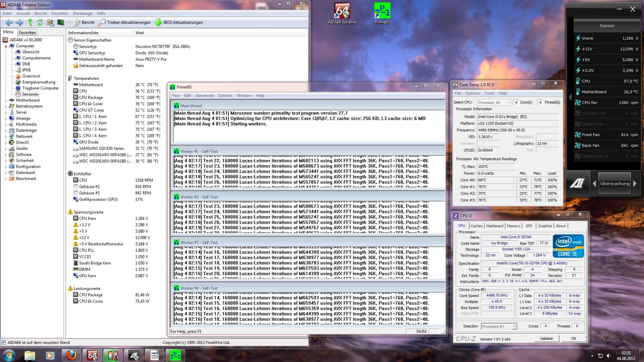The image size is (644, 362).
Task: Click the Bericht toolbar button with document icon
Action: coord(84,22)
